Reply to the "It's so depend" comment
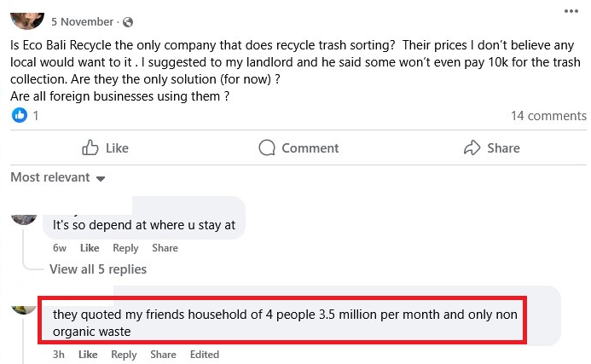Screen dimensions: 591x364 pyautogui.click(x=125, y=248)
